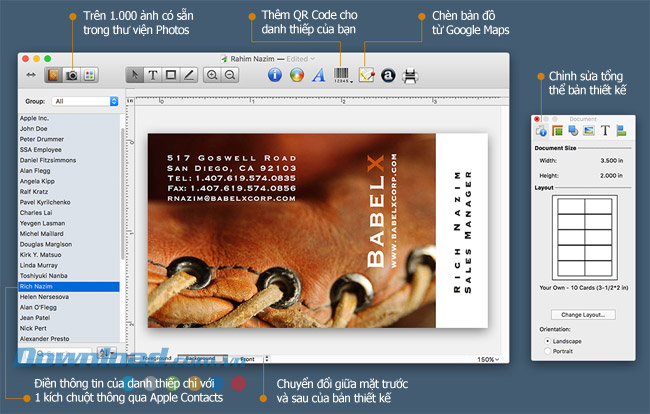
Task: Click the Height value 2.000 in
Action: (x=611, y=176)
